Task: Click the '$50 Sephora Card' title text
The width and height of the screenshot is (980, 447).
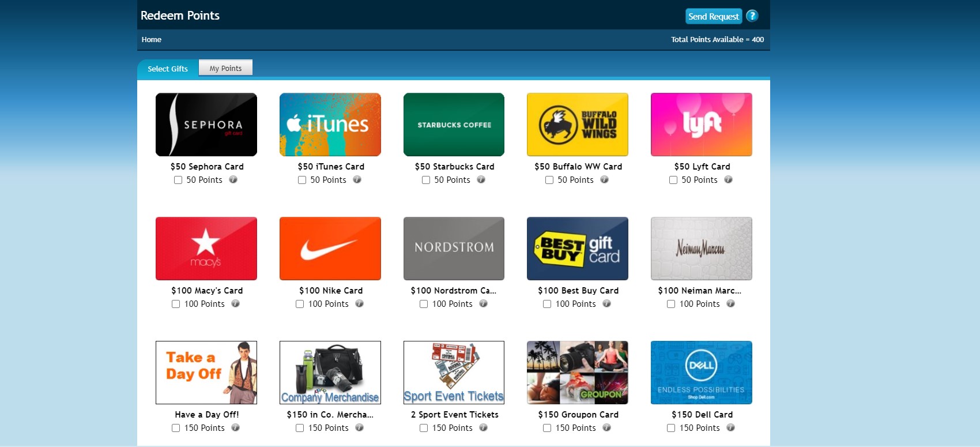Action: [207, 167]
